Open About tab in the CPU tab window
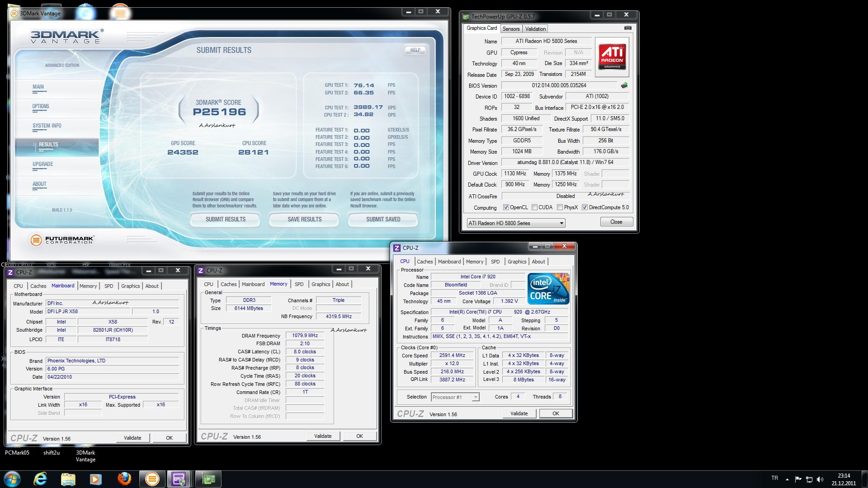Viewport: 868px width, 488px height. click(x=538, y=262)
